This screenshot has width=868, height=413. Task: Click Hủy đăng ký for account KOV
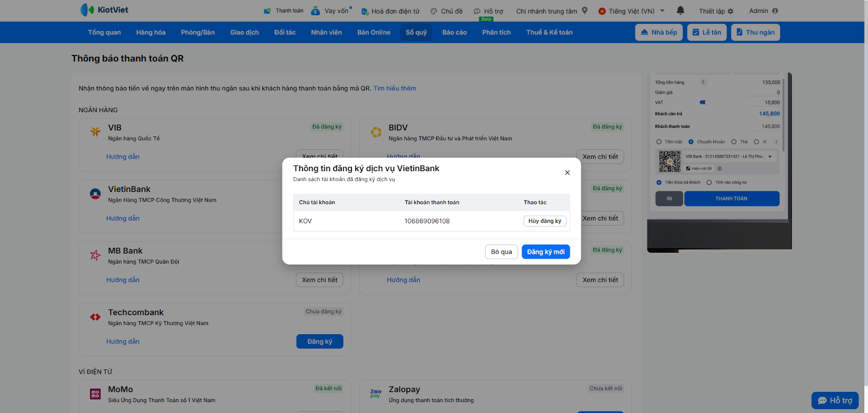[545, 221]
